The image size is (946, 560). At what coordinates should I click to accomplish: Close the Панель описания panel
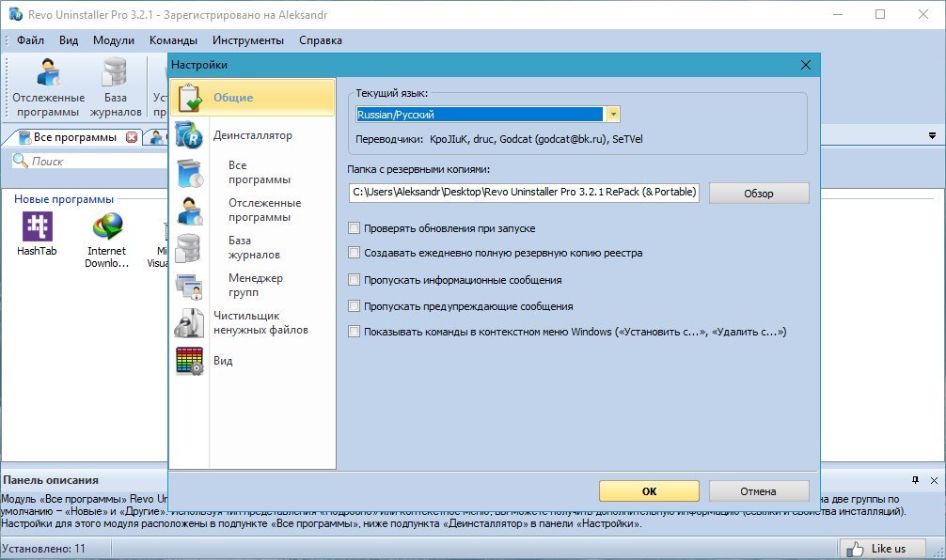click(934, 480)
